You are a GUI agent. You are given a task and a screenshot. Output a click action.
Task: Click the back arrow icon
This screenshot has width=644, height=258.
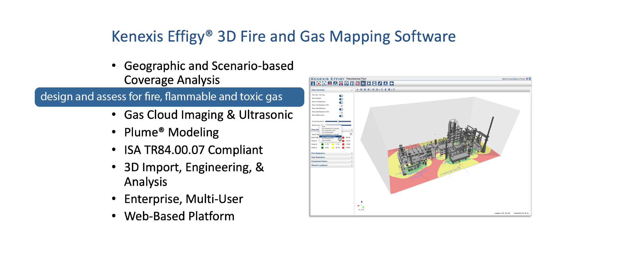[x=392, y=84]
